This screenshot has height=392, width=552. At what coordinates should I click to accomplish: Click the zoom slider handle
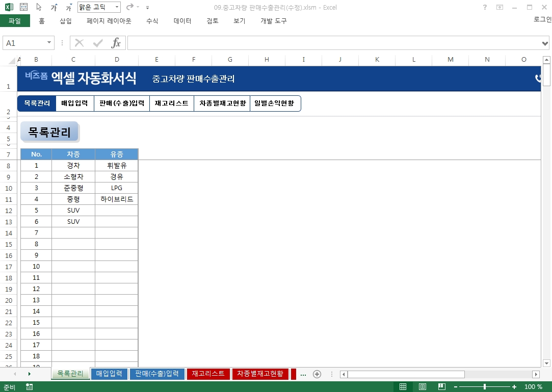click(485, 387)
